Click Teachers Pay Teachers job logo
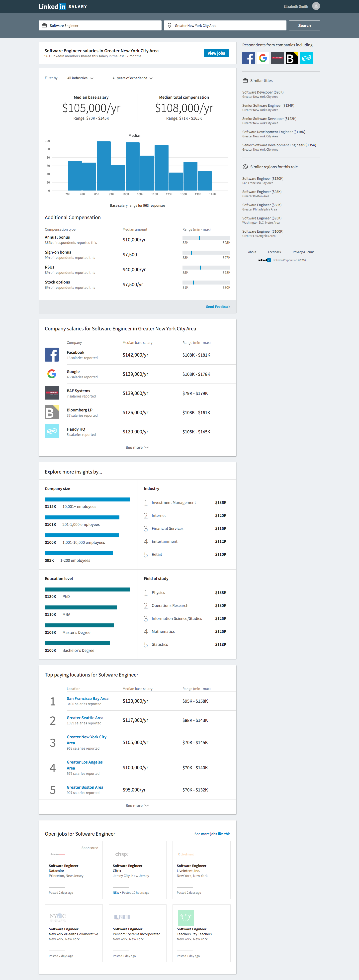This screenshot has height=980, width=359. pyautogui.click(x=185, y=917)
